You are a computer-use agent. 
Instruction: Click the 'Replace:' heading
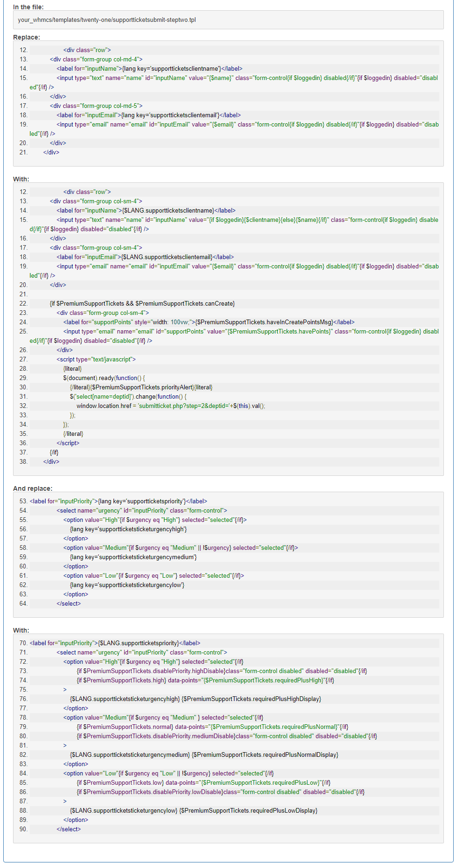pyautogui.click(x=27, y=37)
